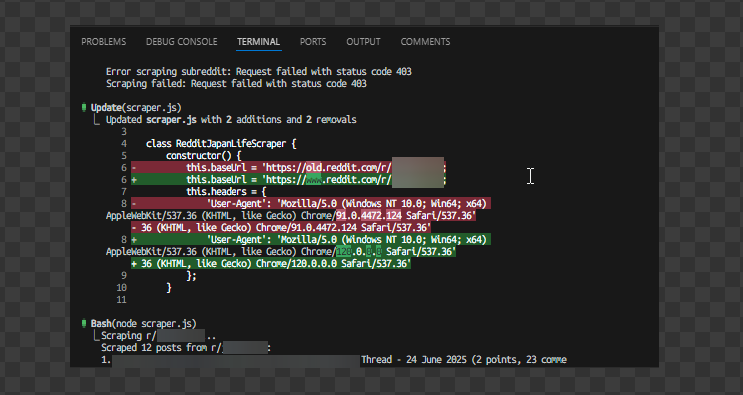Click the removed User-Agent line in red
The height and width of the screenshot is (395, 743).
tap(311, 204)
